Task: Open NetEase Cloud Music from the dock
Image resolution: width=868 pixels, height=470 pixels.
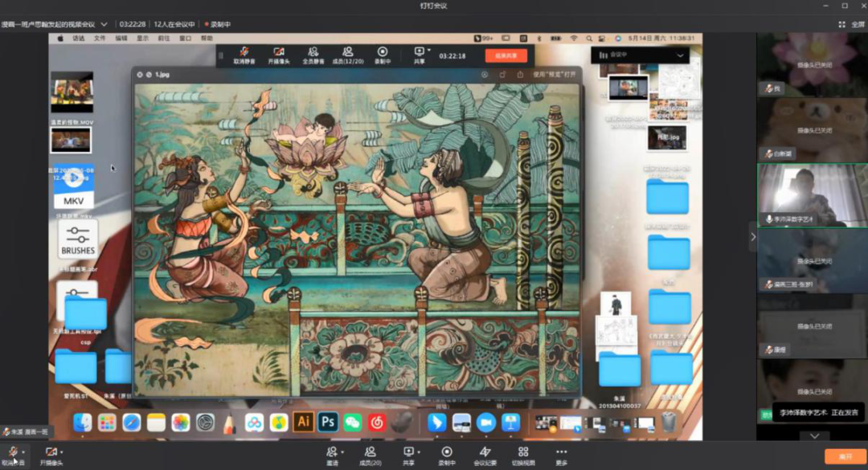Action: 376,423
